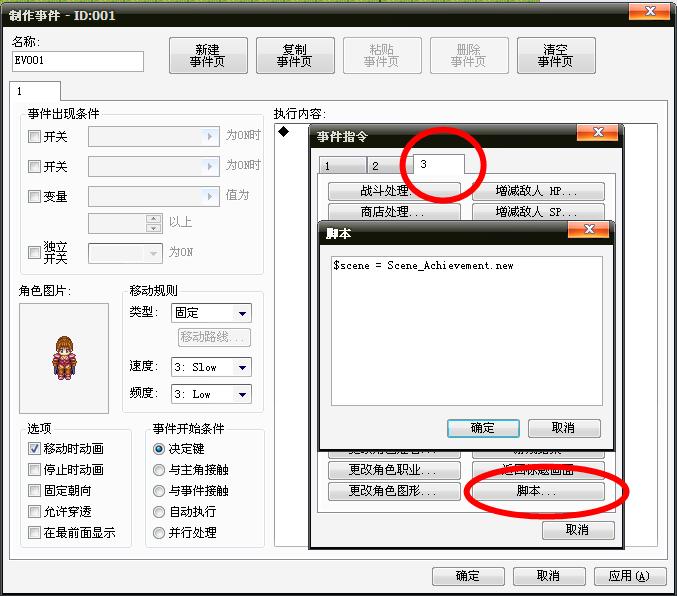This screenshot has height=596, width=677.
Task: Click the 应用(A) apply button
Action: point(630,576)
